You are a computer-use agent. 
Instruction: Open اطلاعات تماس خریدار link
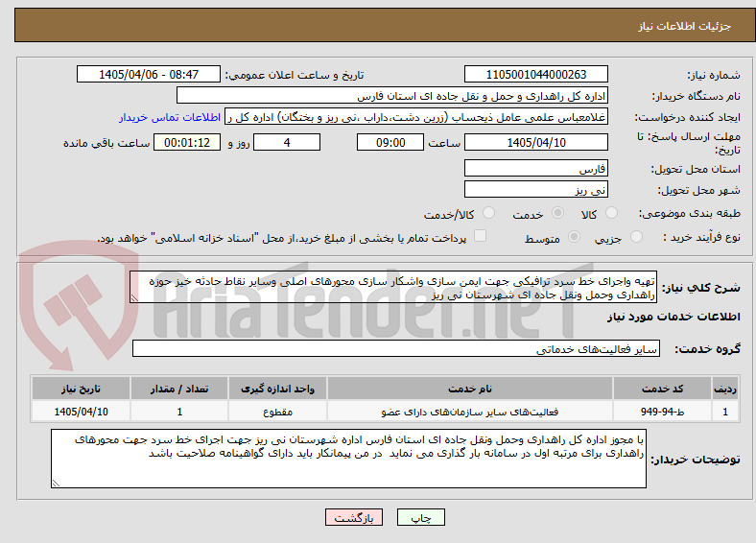click(170, 117)
